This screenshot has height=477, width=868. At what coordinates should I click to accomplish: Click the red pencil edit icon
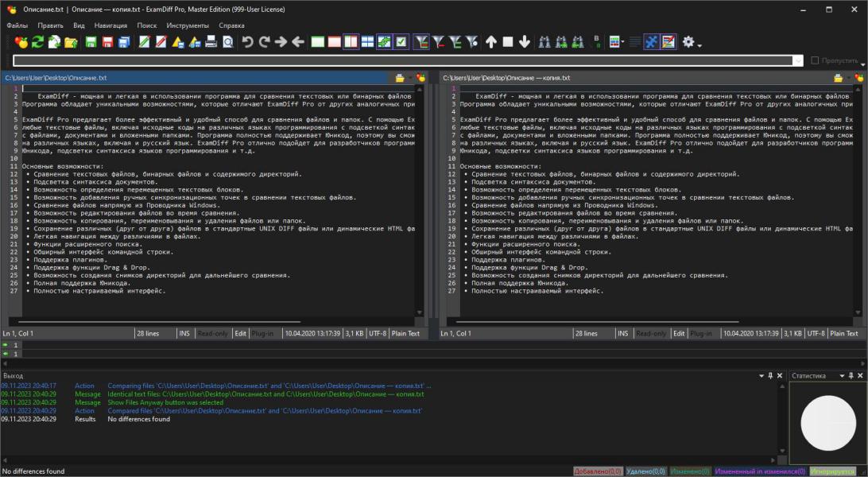161,42
